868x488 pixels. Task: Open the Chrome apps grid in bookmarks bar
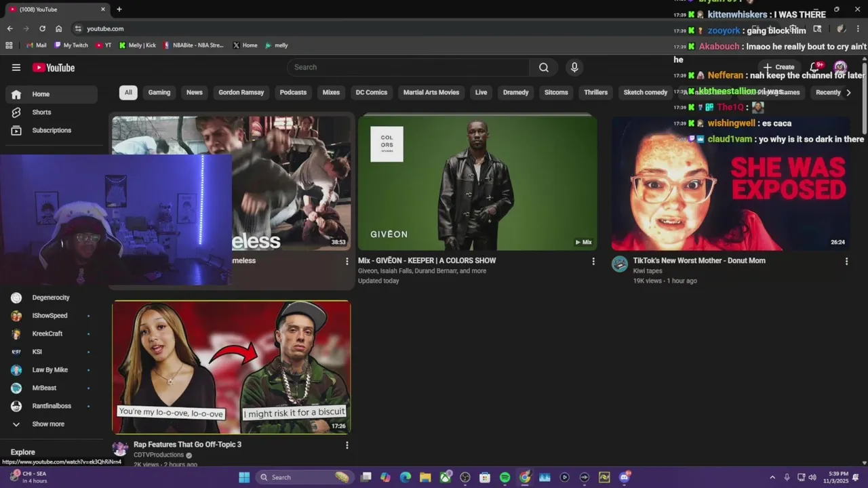[9, 45]
